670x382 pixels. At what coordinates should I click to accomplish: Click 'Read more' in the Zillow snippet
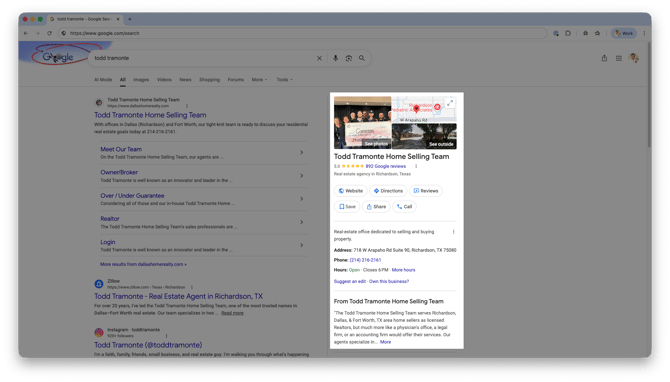tap(232, 313)
